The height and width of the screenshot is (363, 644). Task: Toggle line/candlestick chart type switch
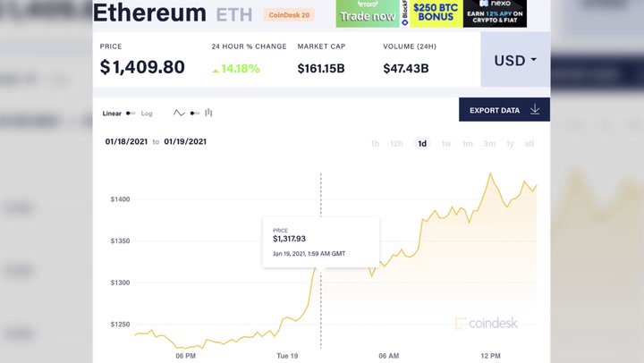click(194, 114)
